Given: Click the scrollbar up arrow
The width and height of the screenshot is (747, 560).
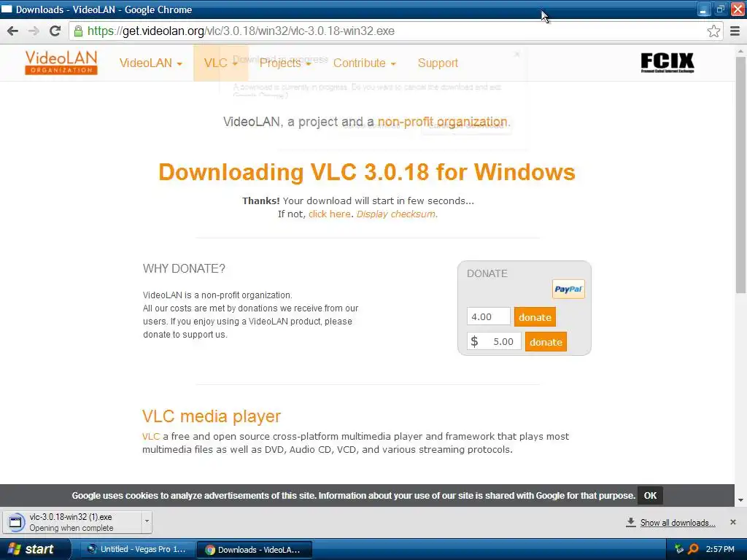Looking at the screenshot, I should tap(740, 50).
